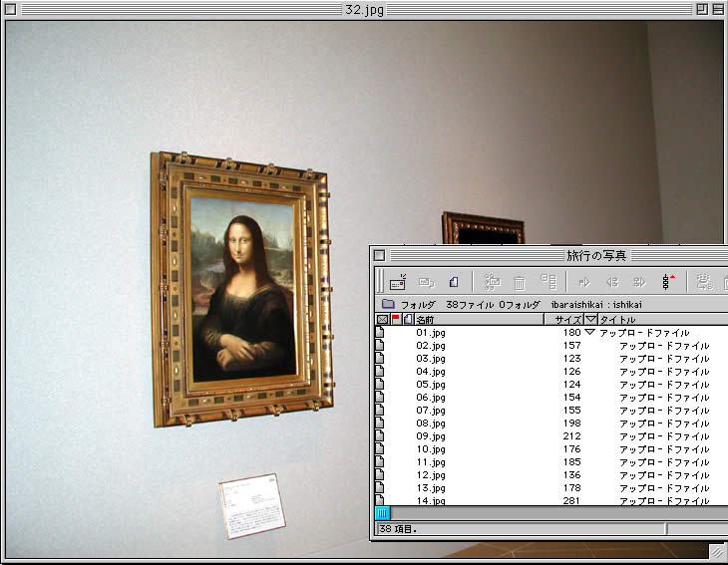728x565 pixels.
Task: Sort list by タイトル column header
Action: 662,319
